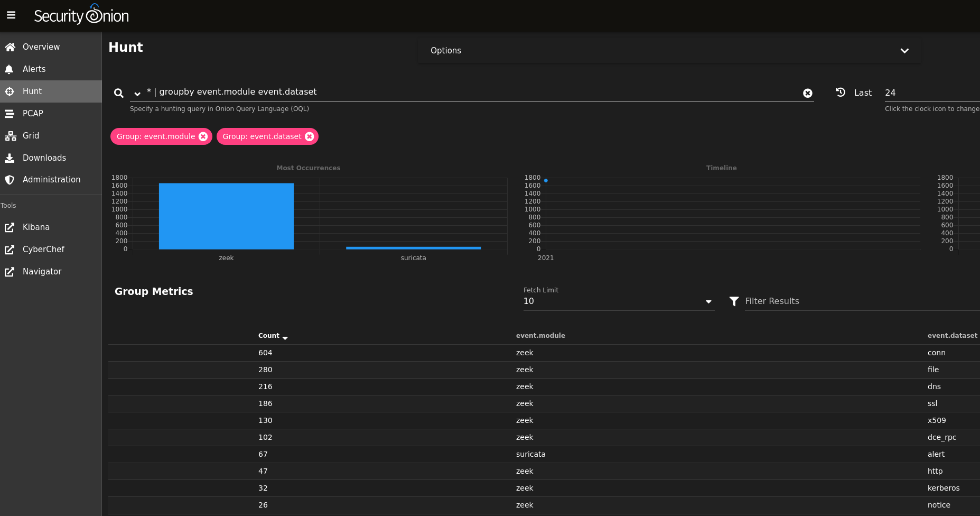Click the clock history icon
Image resolution: width=980 pixels, height=516 pixels.
(841, 92)
